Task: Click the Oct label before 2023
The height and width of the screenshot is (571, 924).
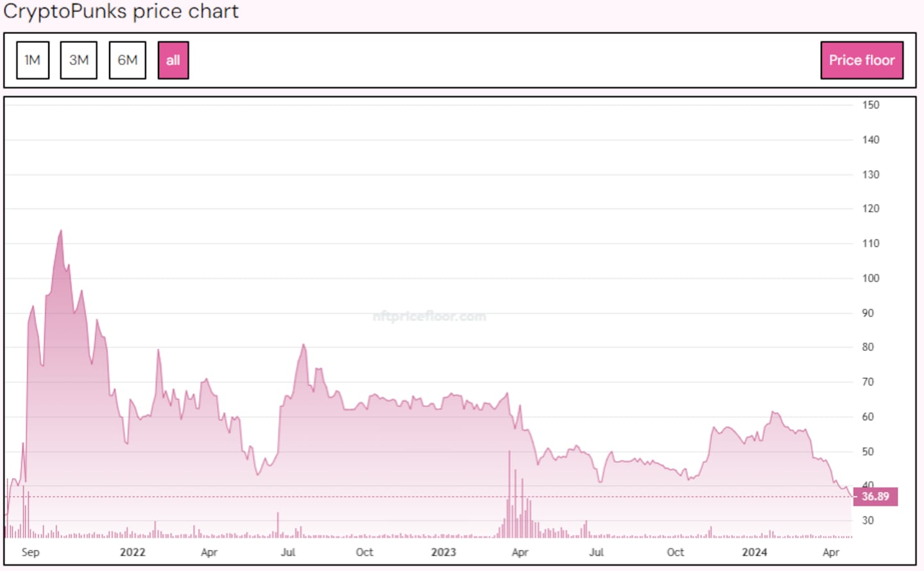Action: point(364,552)
